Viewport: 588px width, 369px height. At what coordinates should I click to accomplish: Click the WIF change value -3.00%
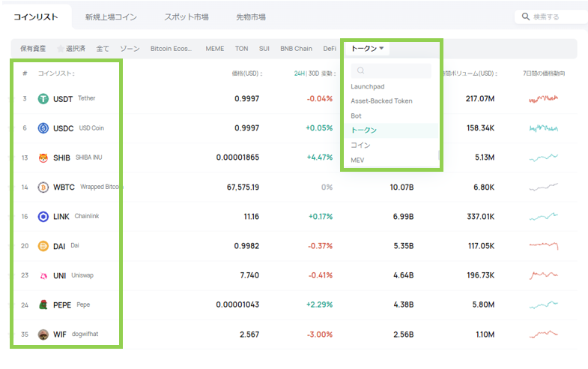(320, 334)
